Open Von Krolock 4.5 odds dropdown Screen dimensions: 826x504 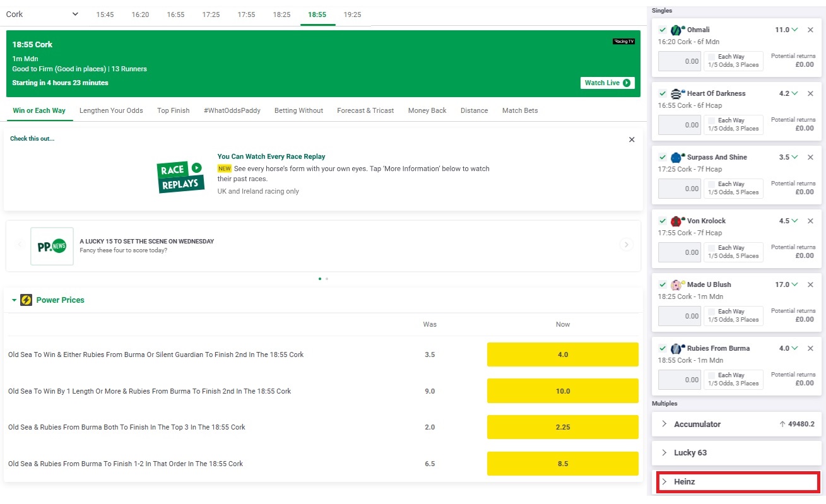(789, 221)
